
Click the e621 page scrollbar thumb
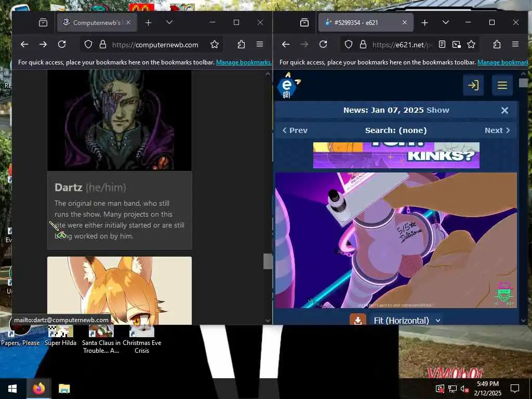coord(523,83)
